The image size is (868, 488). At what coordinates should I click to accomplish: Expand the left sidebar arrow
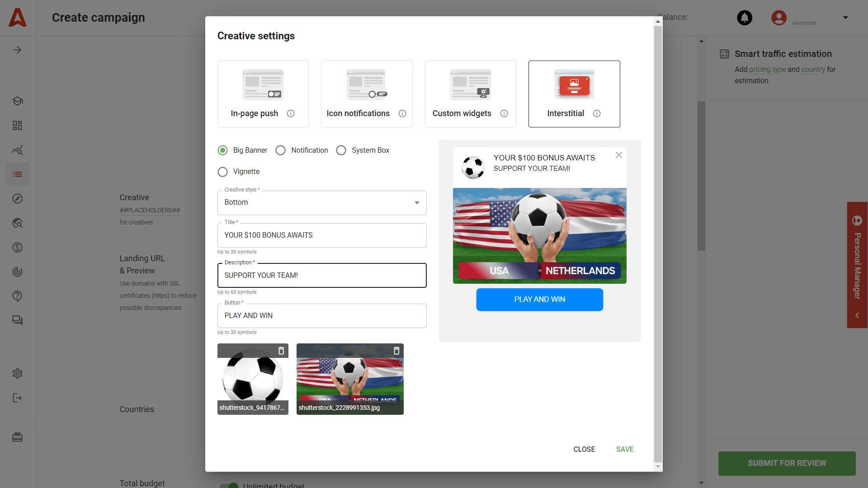click(17, 50)
